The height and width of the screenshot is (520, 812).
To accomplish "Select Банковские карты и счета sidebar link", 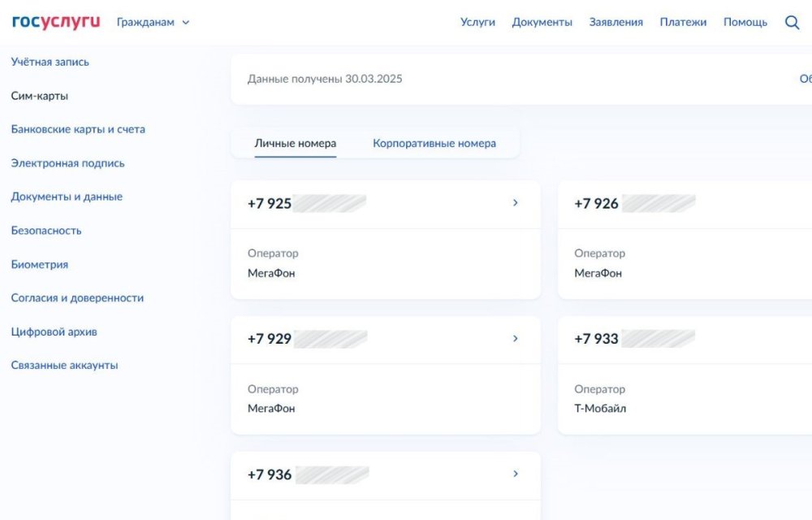I will (x=78, y=129).
